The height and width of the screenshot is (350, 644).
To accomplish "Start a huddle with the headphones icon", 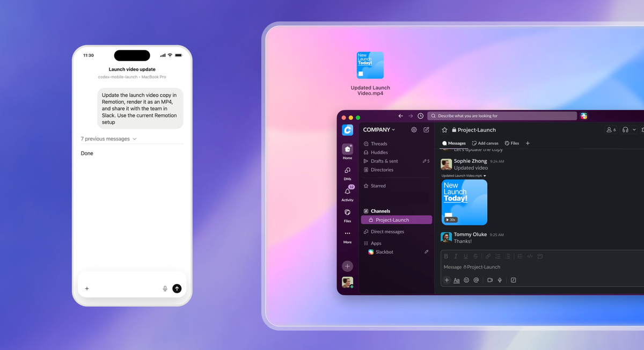I will 625,130.
